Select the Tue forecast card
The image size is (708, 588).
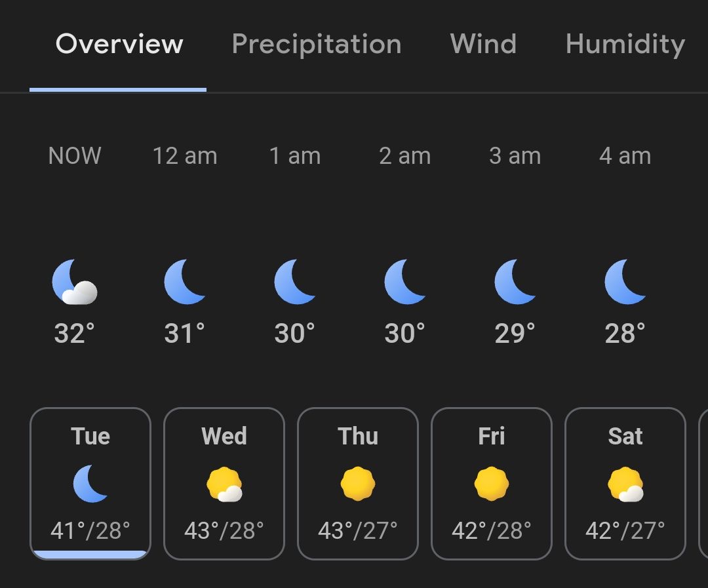point(90,484)
